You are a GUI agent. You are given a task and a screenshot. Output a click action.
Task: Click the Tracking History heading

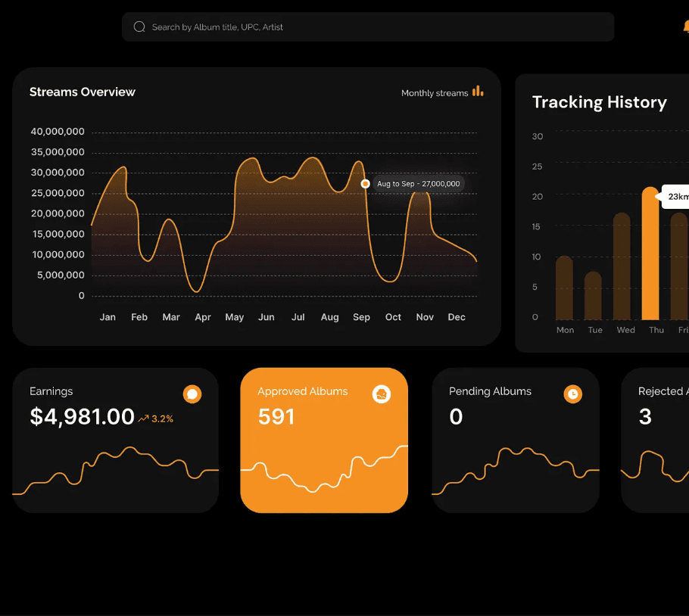tap(600, 102)
